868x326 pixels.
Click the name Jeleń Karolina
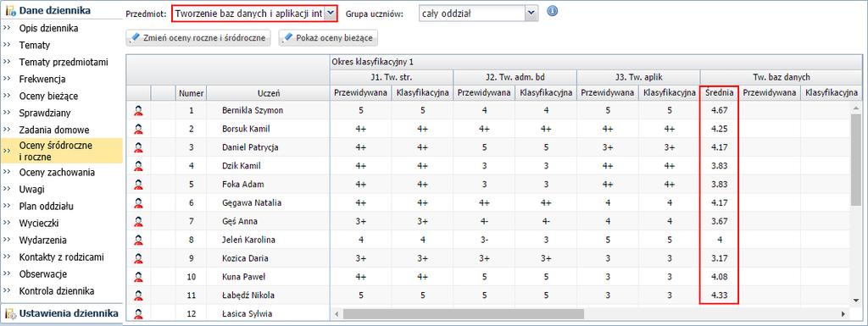click(248, 240)
